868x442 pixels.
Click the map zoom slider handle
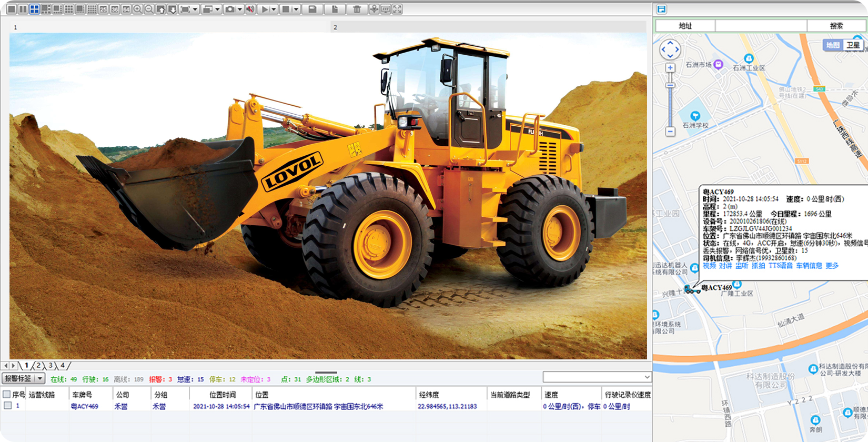670,85
